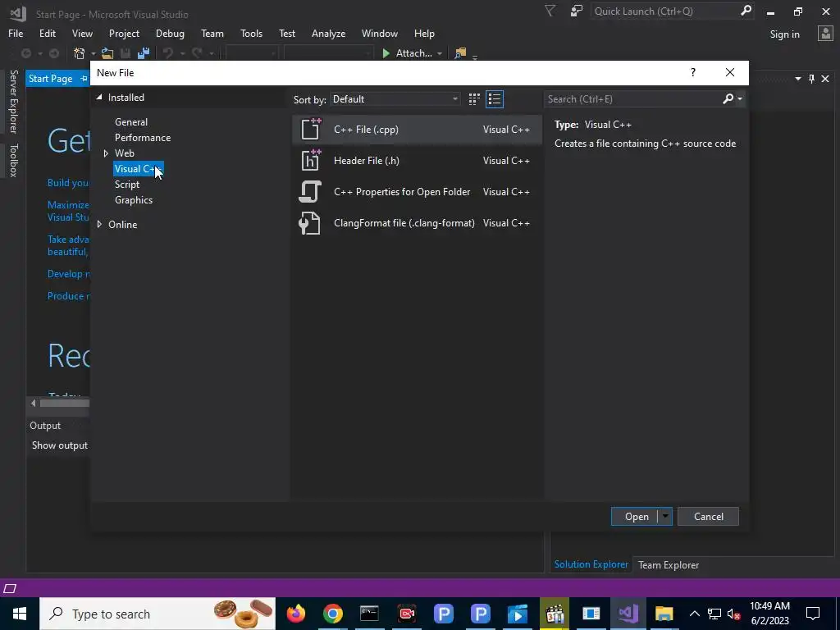This screenshot has width=840, height=630.
Task: Click the Sign in link
Action: tap(784, 34)
